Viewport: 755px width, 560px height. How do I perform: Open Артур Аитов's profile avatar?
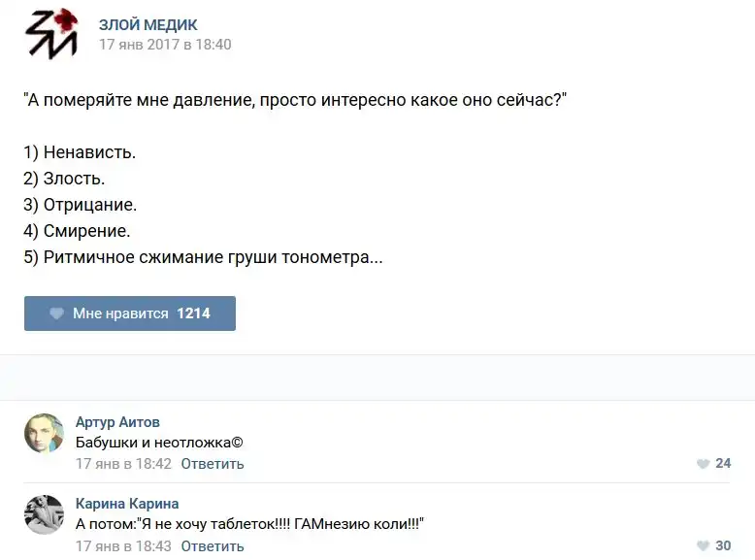44,433
